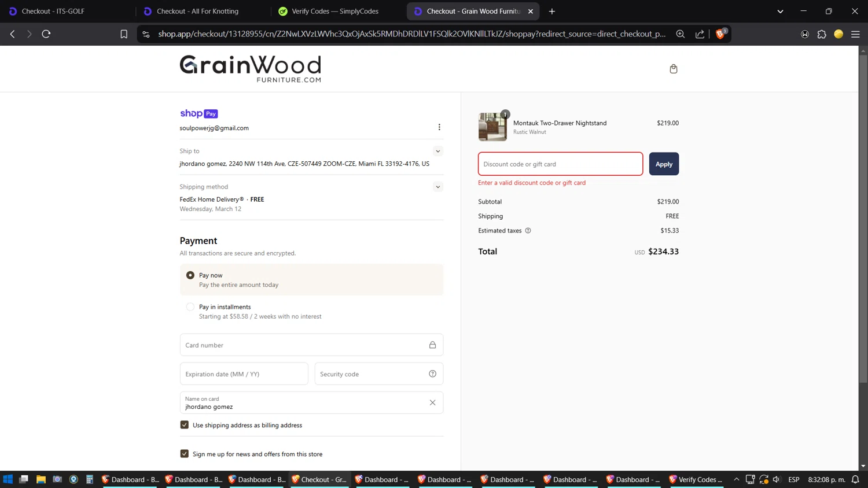Click the page vertical scrollbar
Image resolution: width=868 pixels, height=488 pixels.
(863, 220)
